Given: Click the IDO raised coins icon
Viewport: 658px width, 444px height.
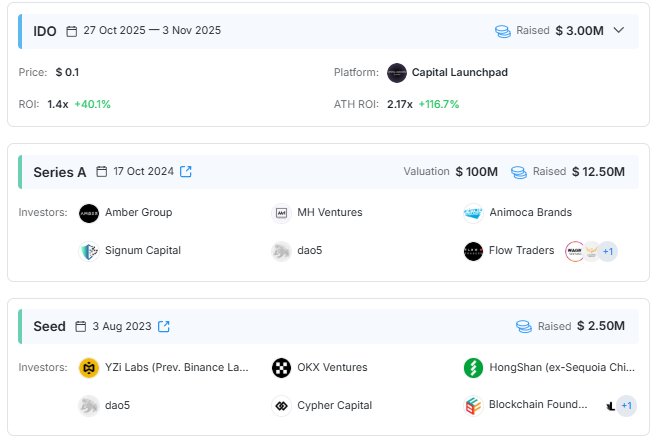Looking at the screenshot, I should 503,31.
